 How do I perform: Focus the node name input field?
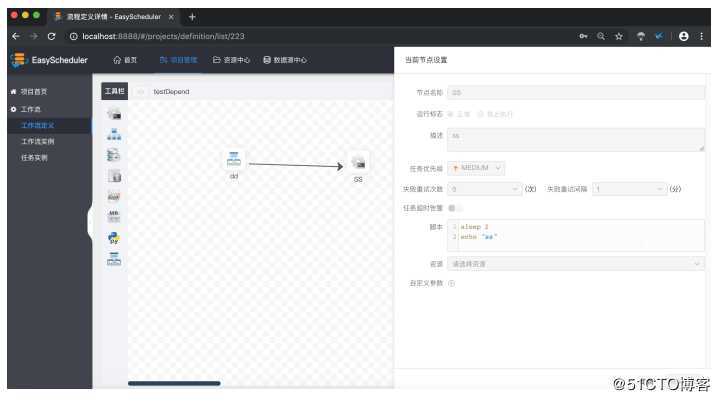click(576, 92)
